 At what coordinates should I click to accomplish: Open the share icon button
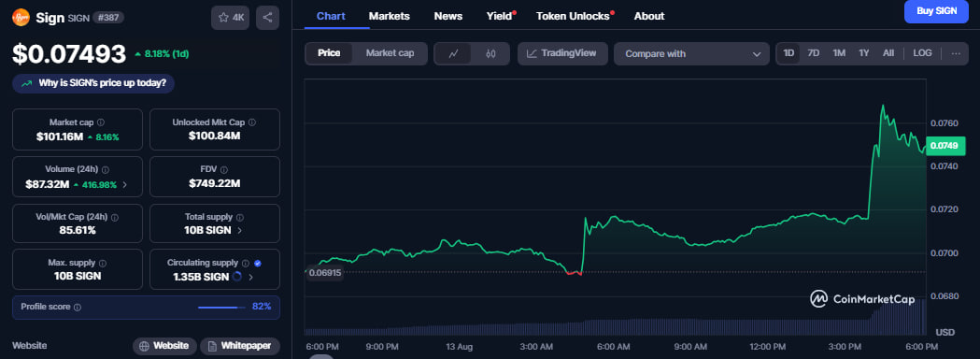(x=267, y=18)
